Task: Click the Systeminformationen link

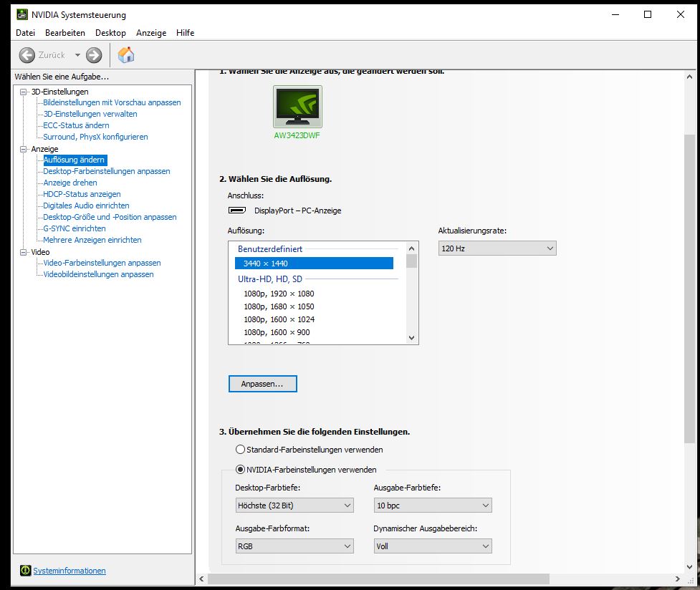Action: 69,571
